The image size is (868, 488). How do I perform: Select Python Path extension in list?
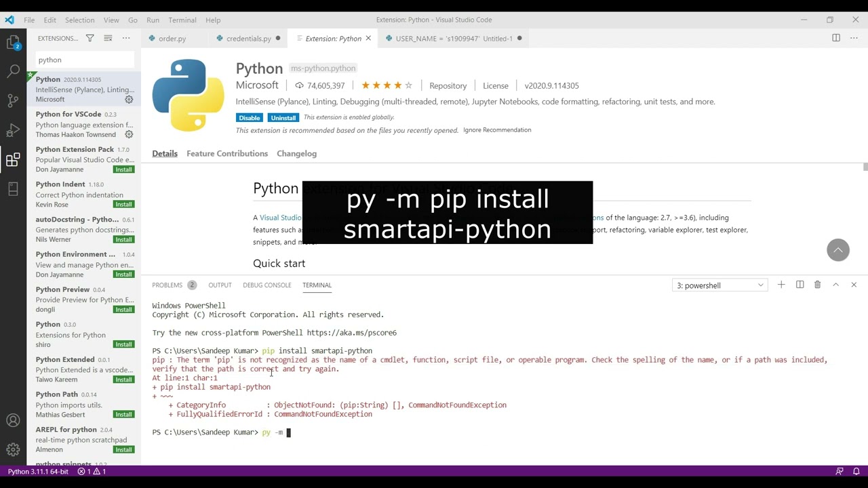tap(84, 404)
